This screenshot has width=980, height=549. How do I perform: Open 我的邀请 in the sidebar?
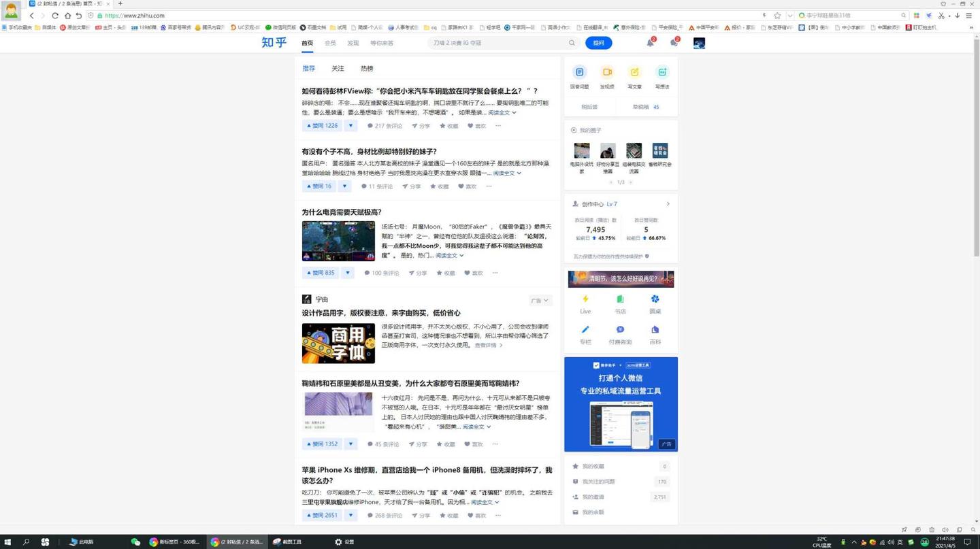(621, 497)
